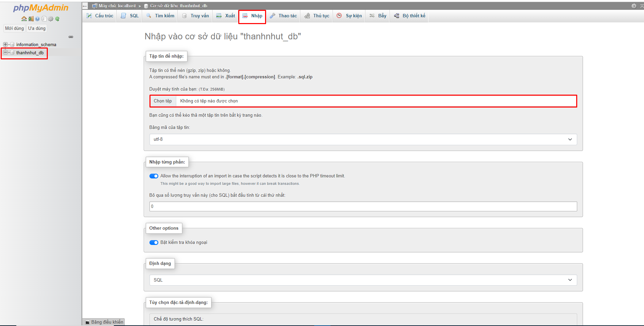The image size is (644, 326).
Task: Click the skip queries number field
Action: [363, 207]
